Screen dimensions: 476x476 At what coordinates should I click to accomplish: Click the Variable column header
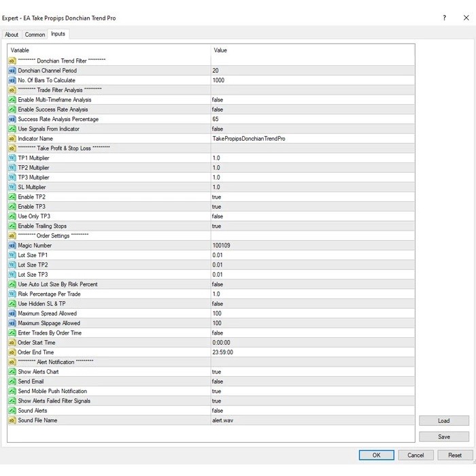pos(109,50)
